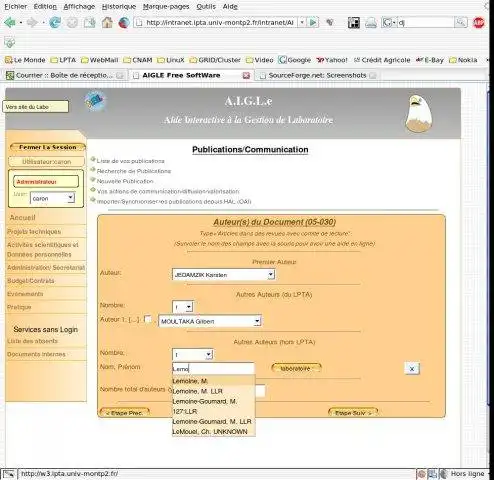Image resolution: width=494 pixels, height=480 pixels.
Task: Click the browser Forward arrow
Action: coord(32,22)
